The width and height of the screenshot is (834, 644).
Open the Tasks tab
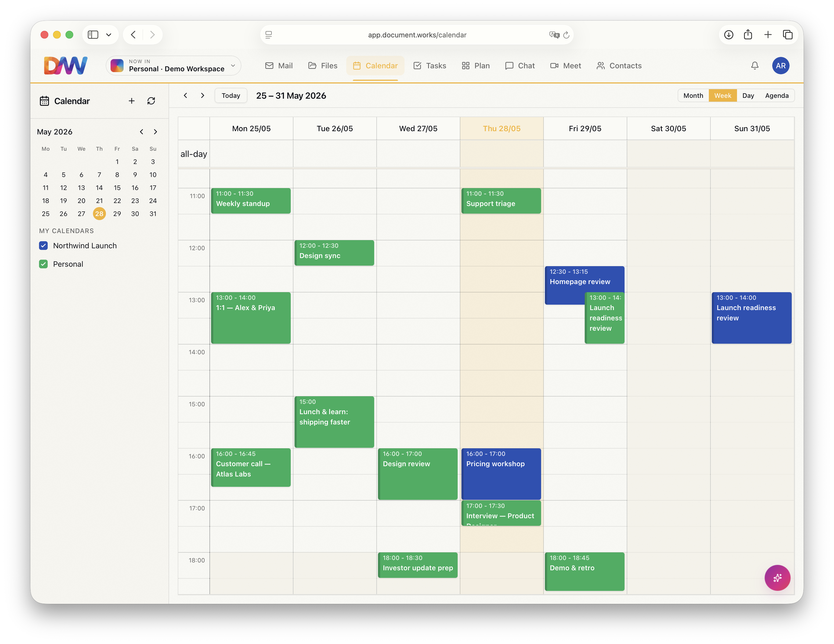point(430,66)
